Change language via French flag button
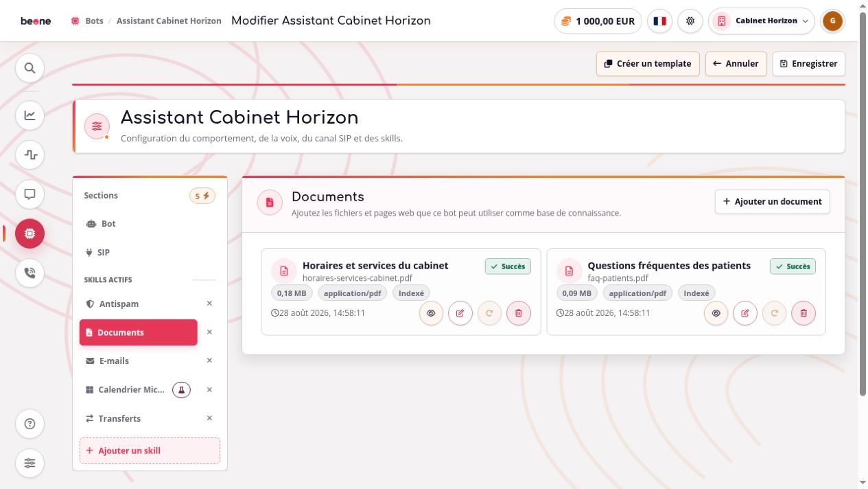868x489 pixels. [x=659, y=21]
